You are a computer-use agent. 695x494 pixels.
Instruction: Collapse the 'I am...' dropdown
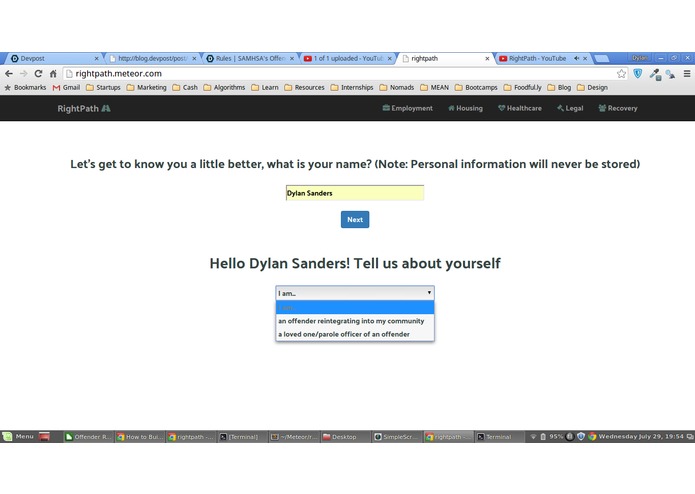click(355, 293)
